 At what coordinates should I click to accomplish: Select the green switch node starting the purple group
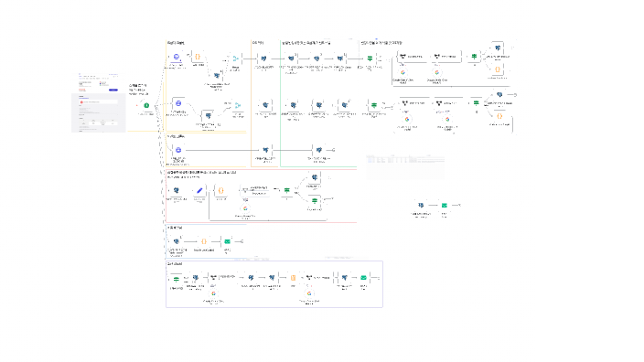tap(177, 279)
